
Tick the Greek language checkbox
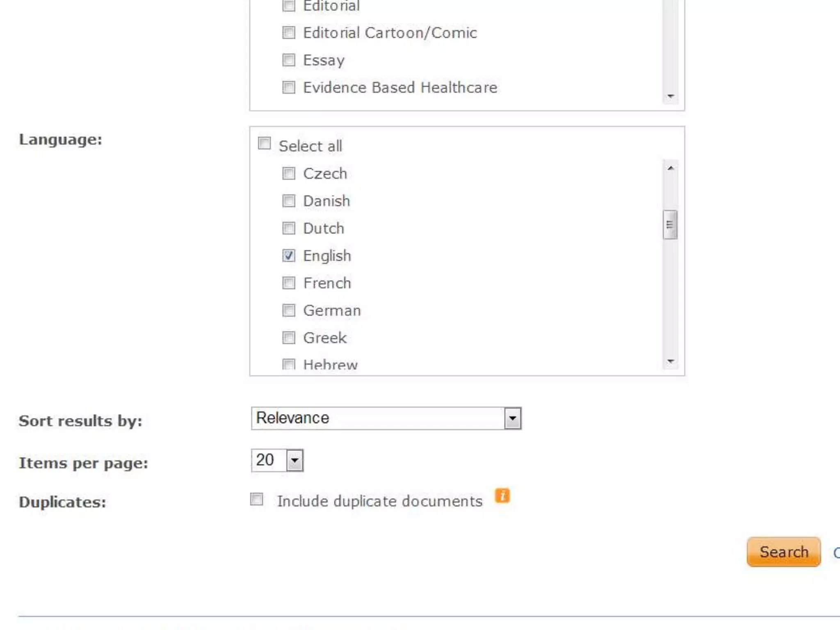[x=289, y=338]
